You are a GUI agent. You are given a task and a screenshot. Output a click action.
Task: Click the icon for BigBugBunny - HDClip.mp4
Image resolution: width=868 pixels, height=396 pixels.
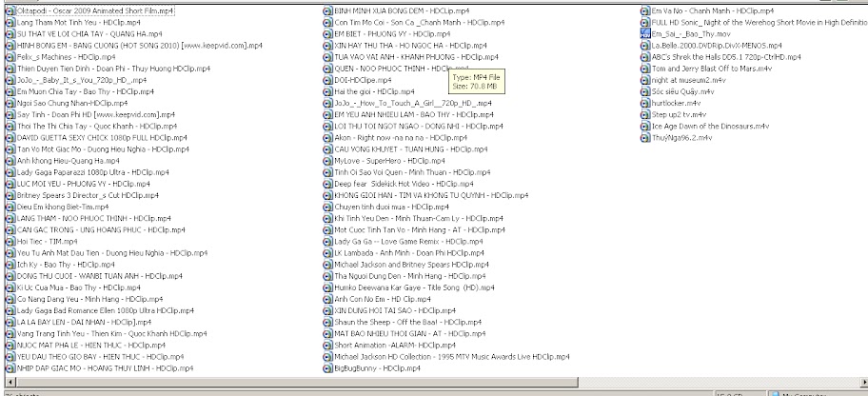pyautogui.click(x=327, y=367)
